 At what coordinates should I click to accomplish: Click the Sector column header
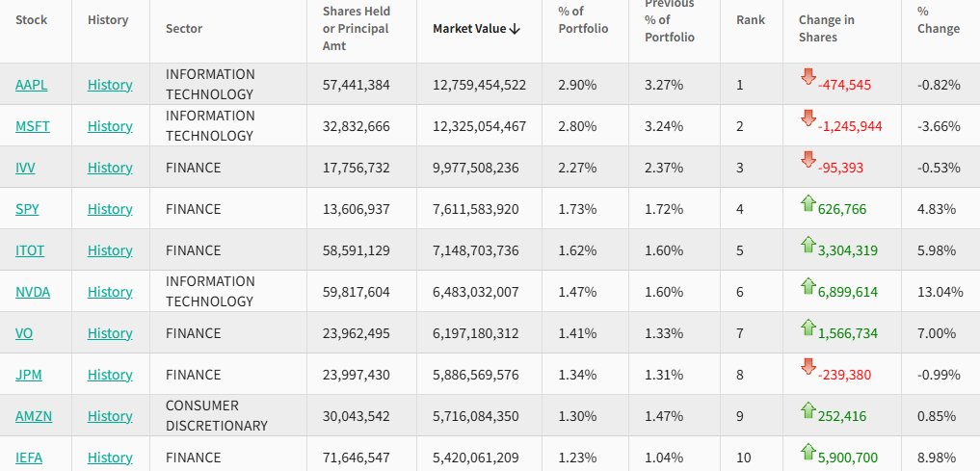(184, 29)
